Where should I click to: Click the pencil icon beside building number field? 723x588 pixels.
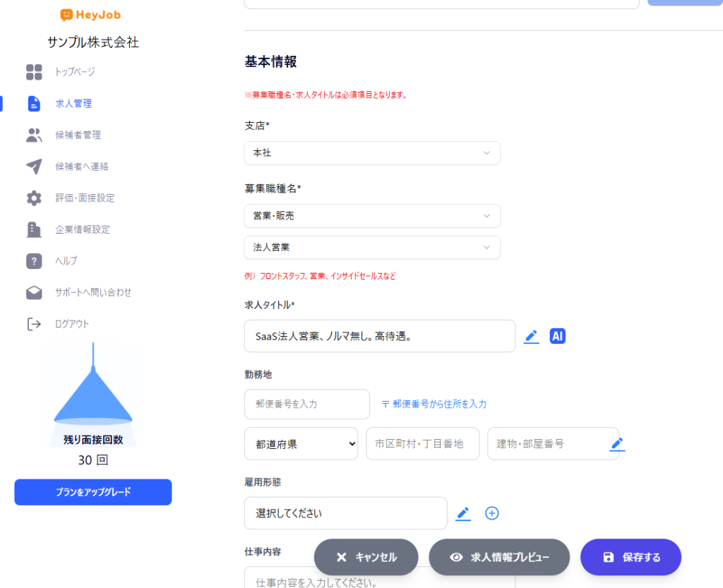(x=617, y=444)
